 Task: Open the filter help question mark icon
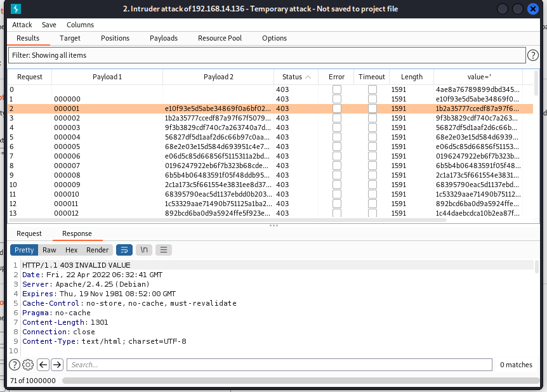click(533, 56)
